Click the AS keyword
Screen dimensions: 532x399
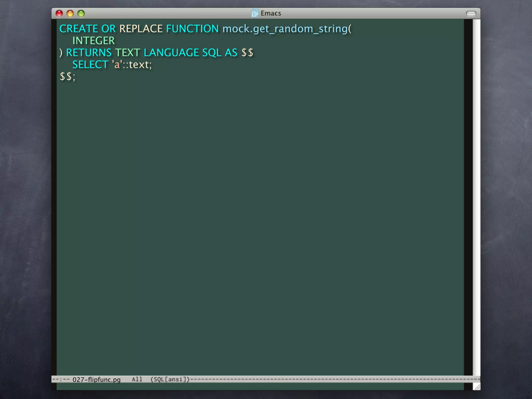point(231,52)
